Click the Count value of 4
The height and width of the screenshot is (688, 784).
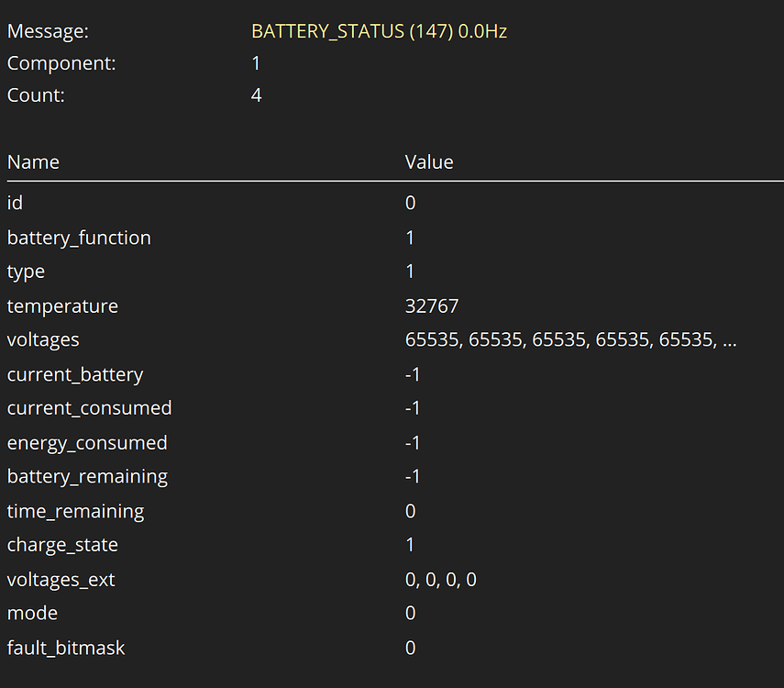[255, 94]
